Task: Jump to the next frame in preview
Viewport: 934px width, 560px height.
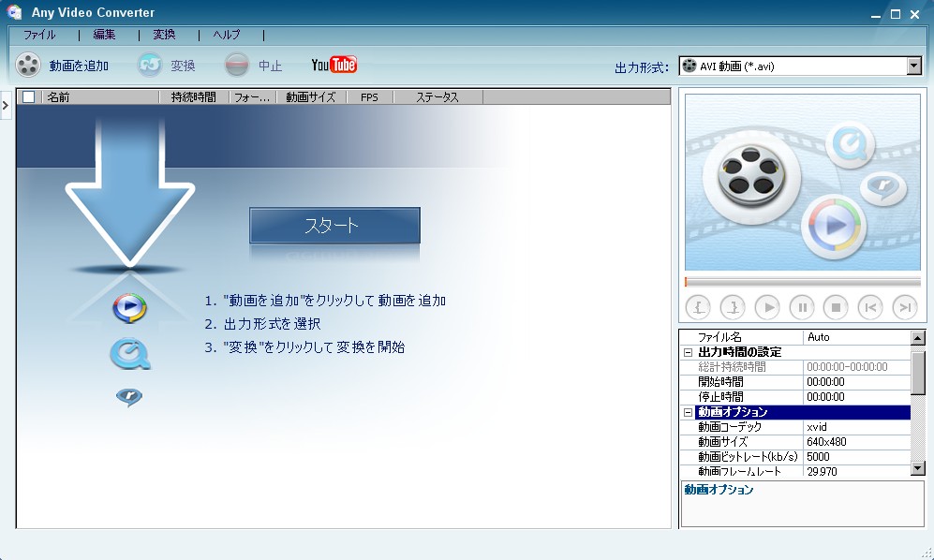Action: (905, 307)
